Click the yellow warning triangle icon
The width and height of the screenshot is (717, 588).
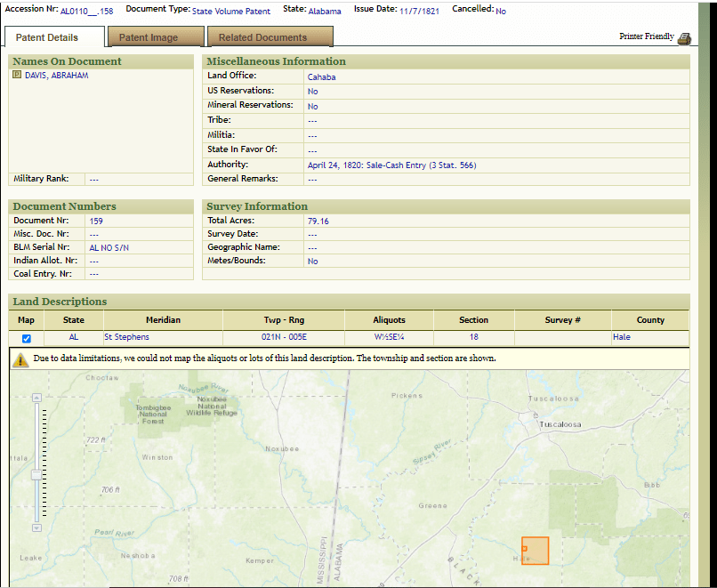(x=20, y=359)
